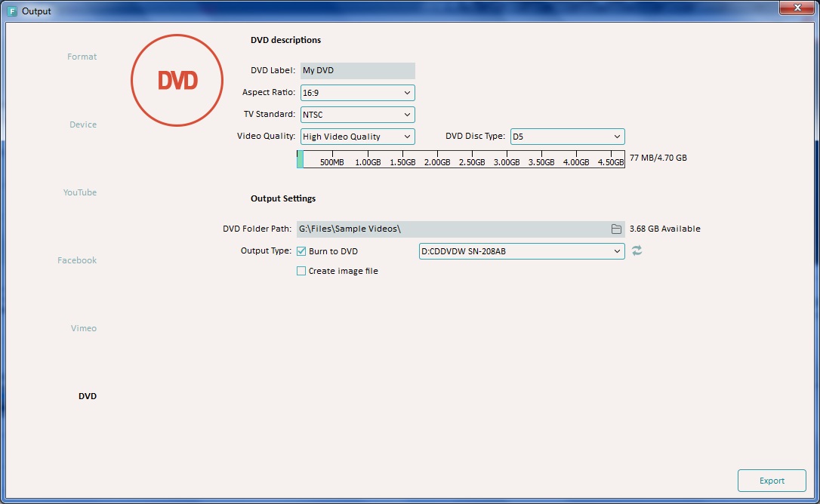Switch to the YouTube upload tab
Viewport: 820px width, 504px height.
coord(79,192)
